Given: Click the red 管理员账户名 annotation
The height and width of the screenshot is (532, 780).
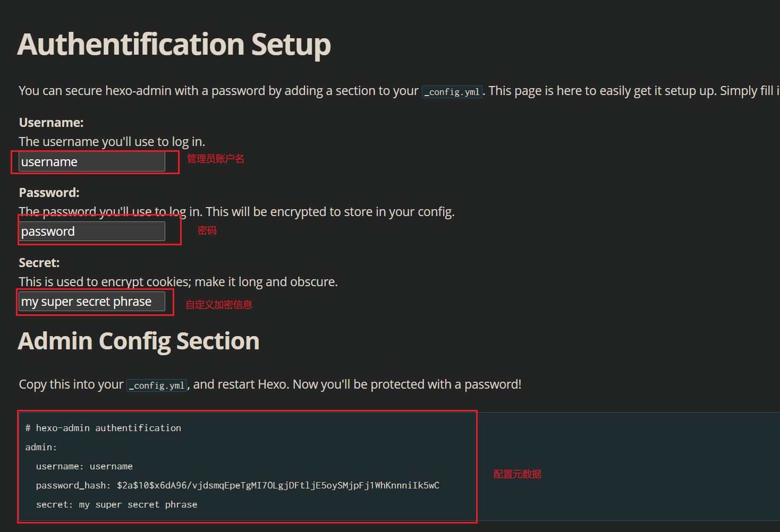Looking at the screenshot, I should (x=215, y=159).
